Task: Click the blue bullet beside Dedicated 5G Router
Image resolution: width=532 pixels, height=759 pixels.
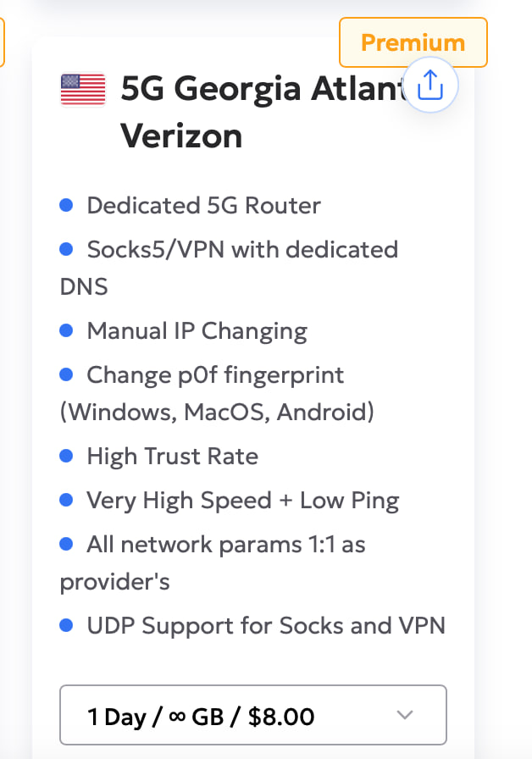Action: click(67, 205)
